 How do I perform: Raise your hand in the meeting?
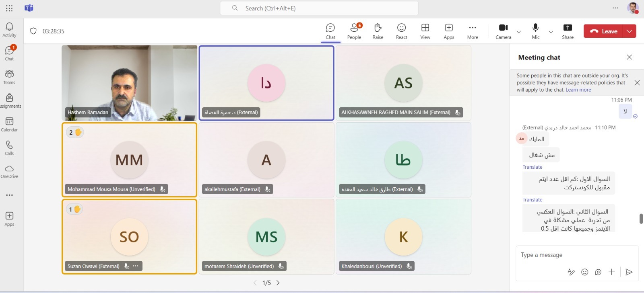[x=378, y=31]
